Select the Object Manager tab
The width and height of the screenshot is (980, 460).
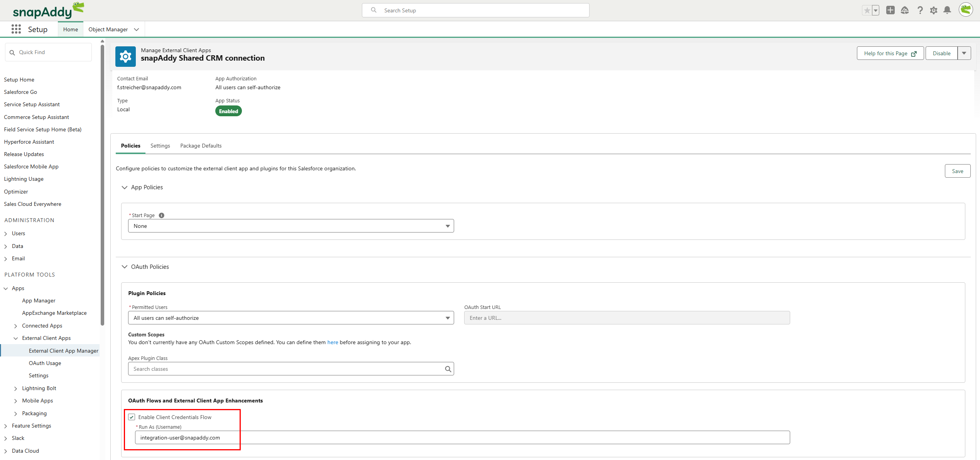click(108, 29)
